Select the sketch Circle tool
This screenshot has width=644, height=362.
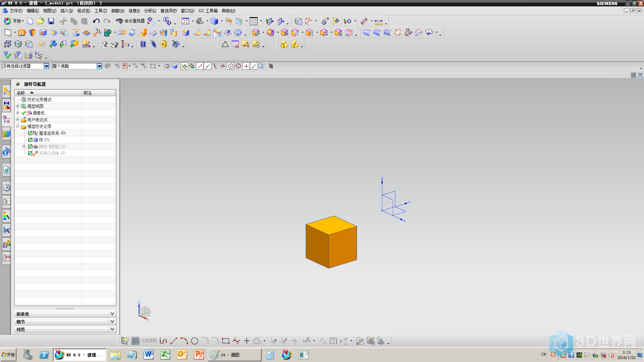pos(195,341)
